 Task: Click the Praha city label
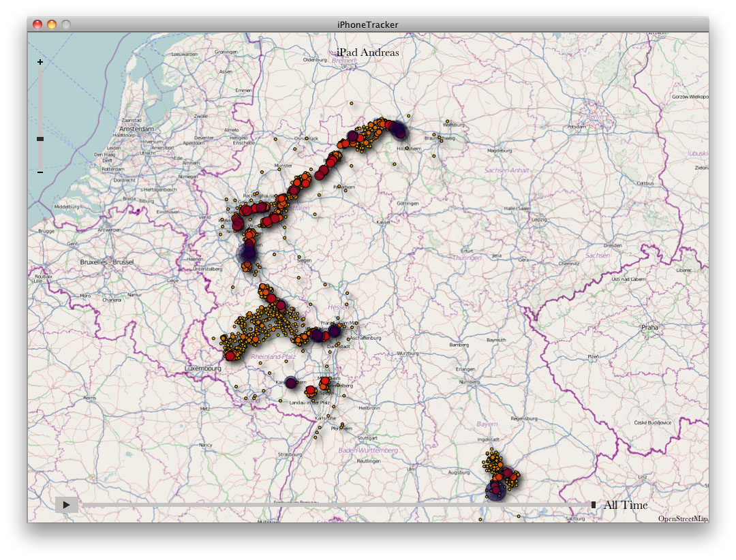click(x=649, y=327)
